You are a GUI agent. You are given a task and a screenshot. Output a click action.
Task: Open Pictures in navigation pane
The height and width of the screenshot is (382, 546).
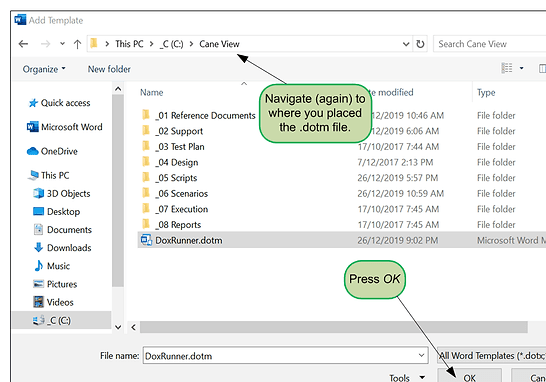(x=62, y=284)
